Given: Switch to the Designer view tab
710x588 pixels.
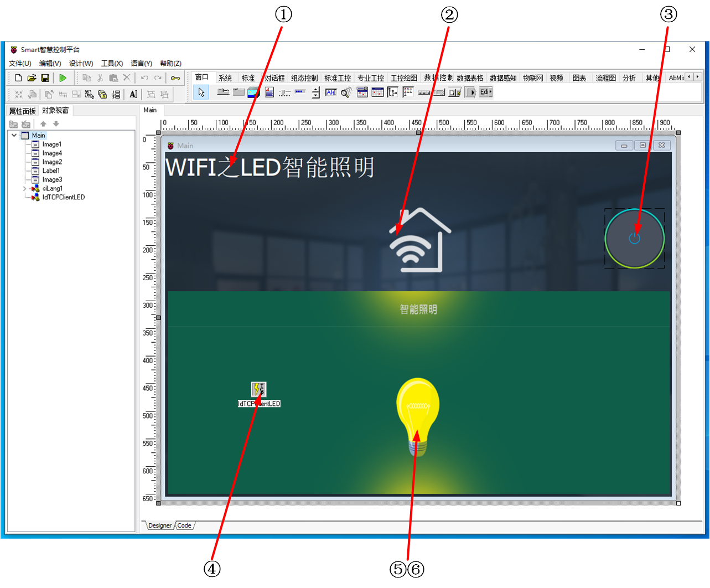Looking at the screenshot, I should tap(160, 525).
